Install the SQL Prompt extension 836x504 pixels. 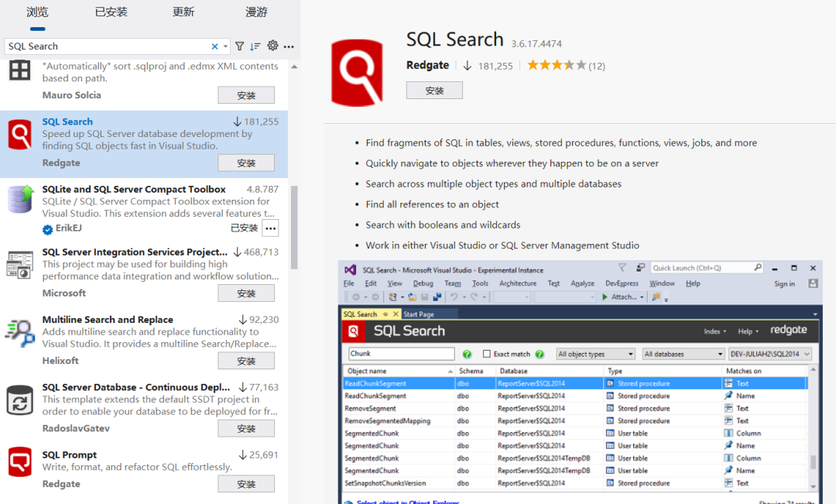coord(246,485)
